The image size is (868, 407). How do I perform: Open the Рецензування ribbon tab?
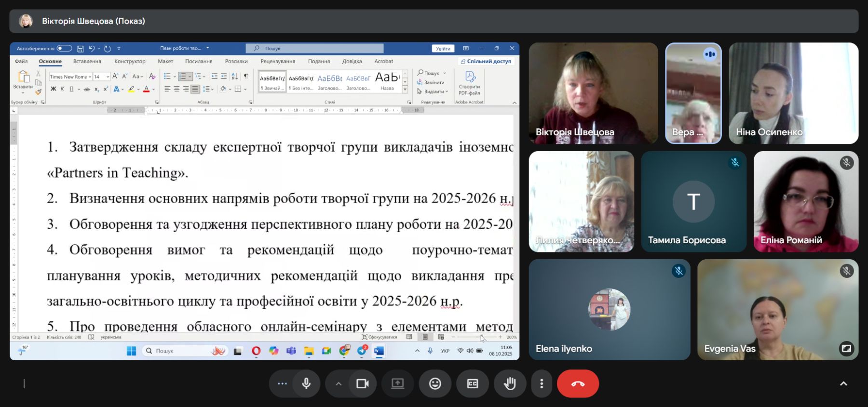278,61
